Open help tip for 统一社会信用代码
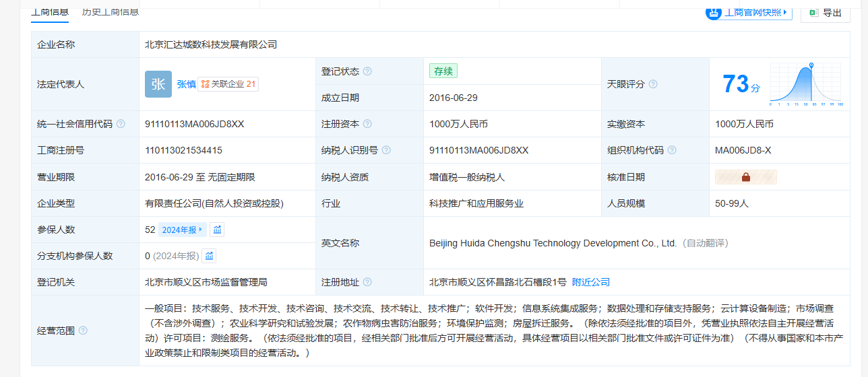This screenshot has height=377, width=868. click(x=121, y=124)
